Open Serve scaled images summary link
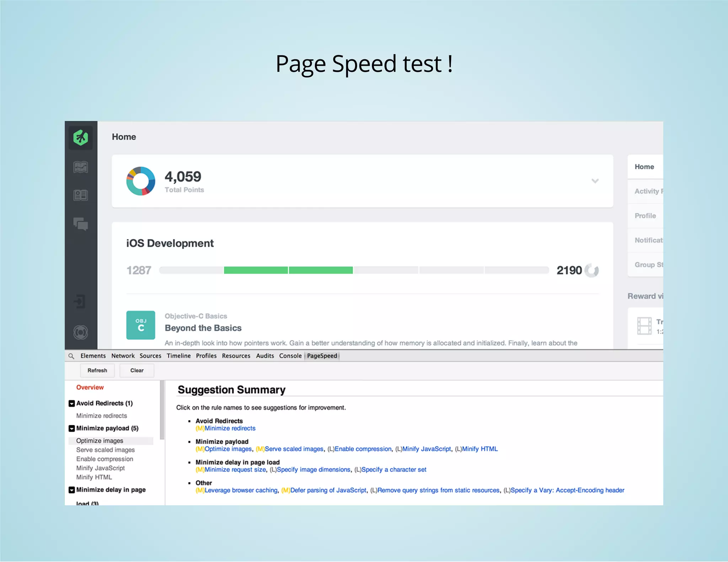728x562 pixels. point(294,449)
